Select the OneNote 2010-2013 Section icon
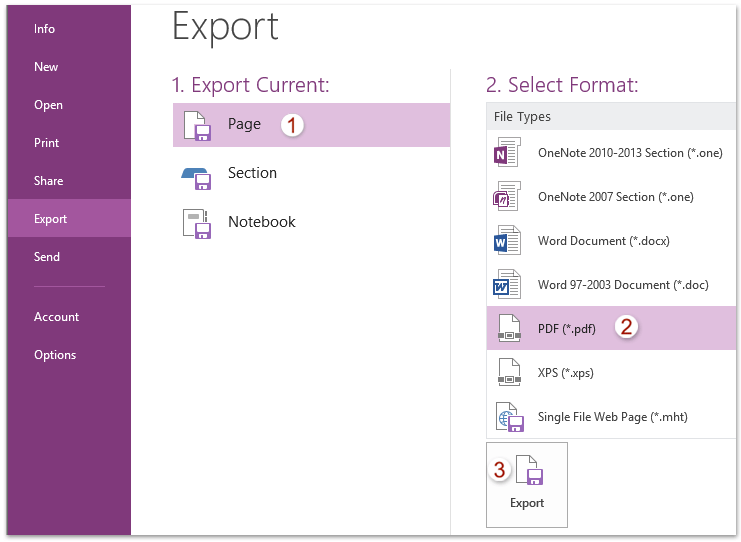Screen dimensions: 741x542 (x=507, y=152)
